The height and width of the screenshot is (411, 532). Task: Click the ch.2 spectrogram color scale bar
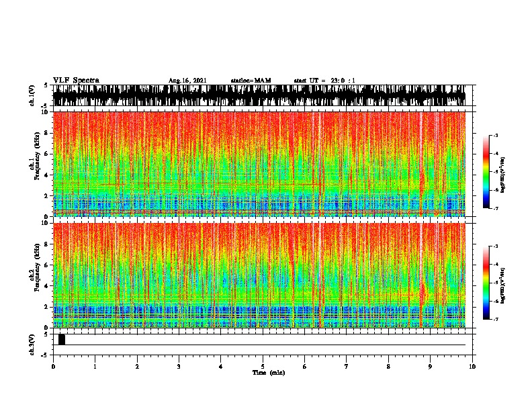pos(486,283)
